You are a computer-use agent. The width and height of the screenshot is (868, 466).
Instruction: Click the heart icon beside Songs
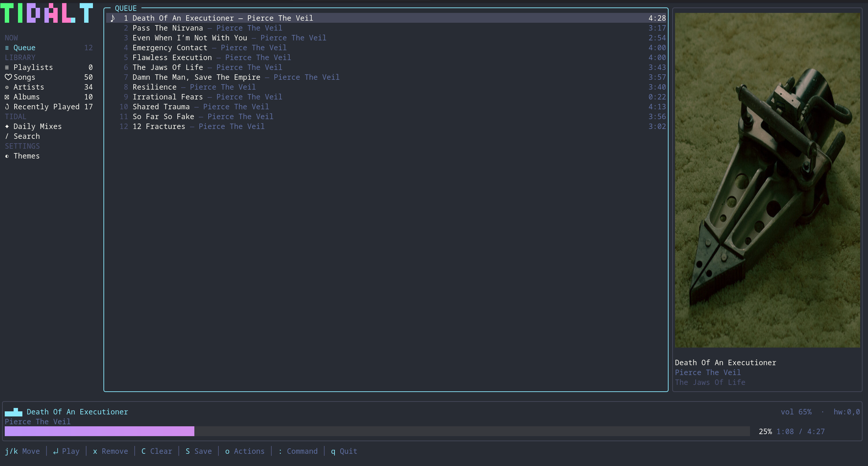point(8,77)
